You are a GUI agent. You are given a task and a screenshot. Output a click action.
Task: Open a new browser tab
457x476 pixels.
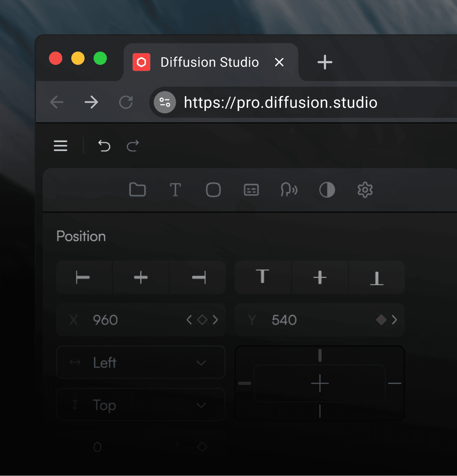coord(325,62)
